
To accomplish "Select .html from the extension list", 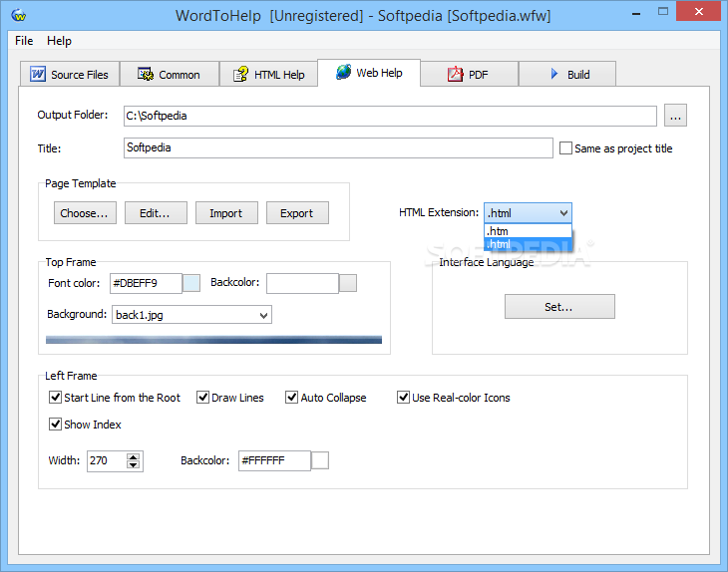I will 528,244.
